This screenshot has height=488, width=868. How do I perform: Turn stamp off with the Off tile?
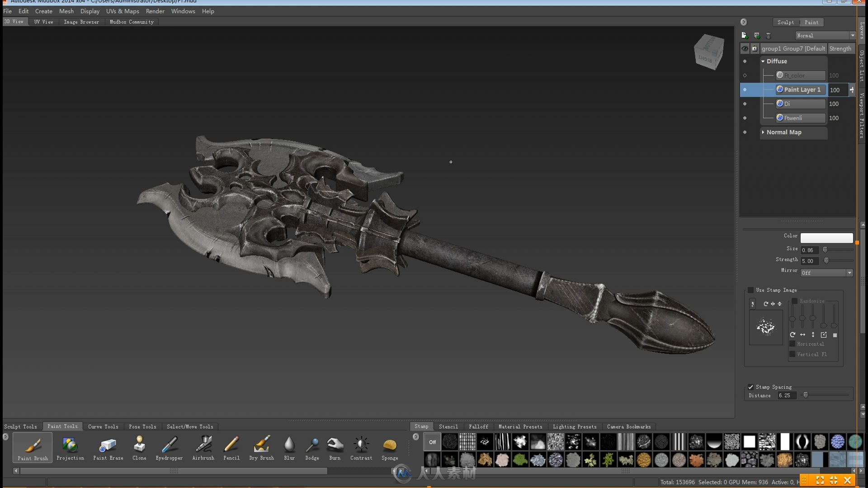(x=432, y=442)
